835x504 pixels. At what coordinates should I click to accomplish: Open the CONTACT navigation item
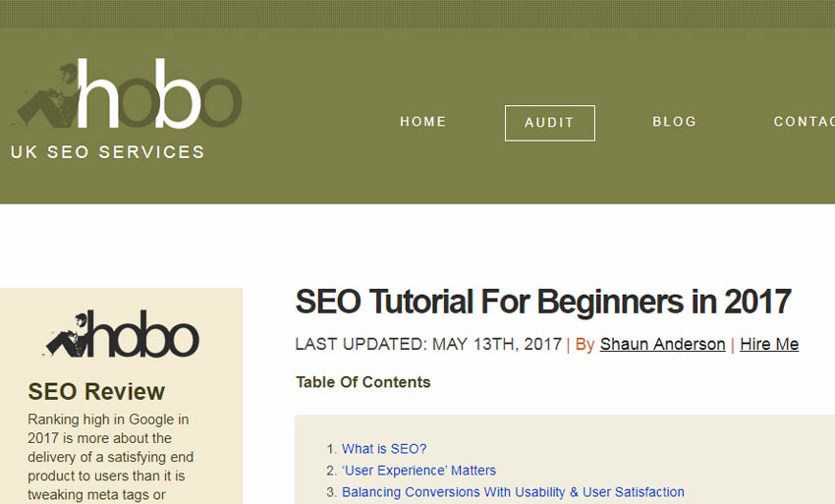click(x=805, y=122)
